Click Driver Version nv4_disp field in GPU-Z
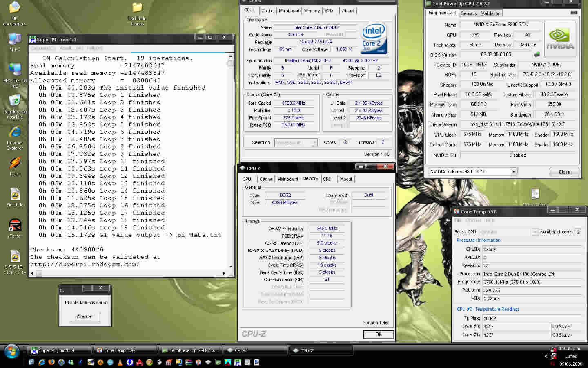Image resolution: width=588 pixels, height=368 pixels. tap(519, 124)
